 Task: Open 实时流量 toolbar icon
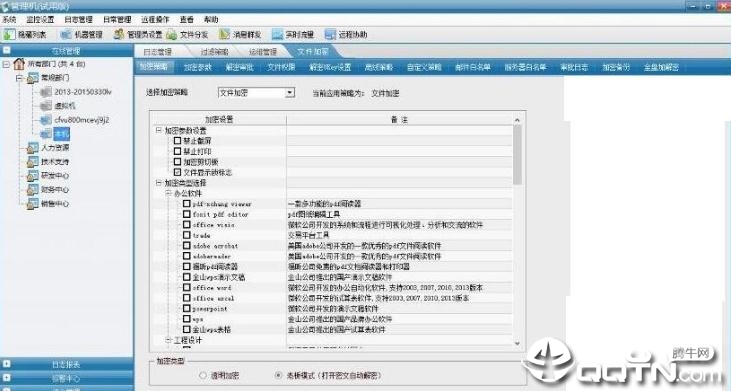coord(277,34)
